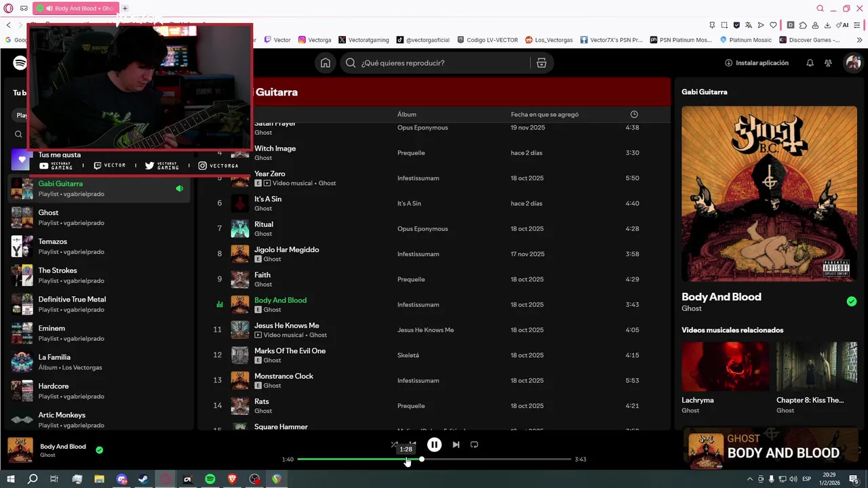Open the Opera tab search magnifier
The width and height of the screenshot is (868, 488).
(x=820, y=8)
